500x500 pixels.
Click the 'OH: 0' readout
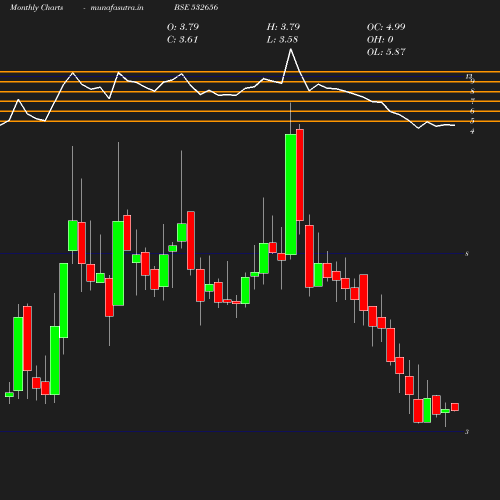coord(380,39)
